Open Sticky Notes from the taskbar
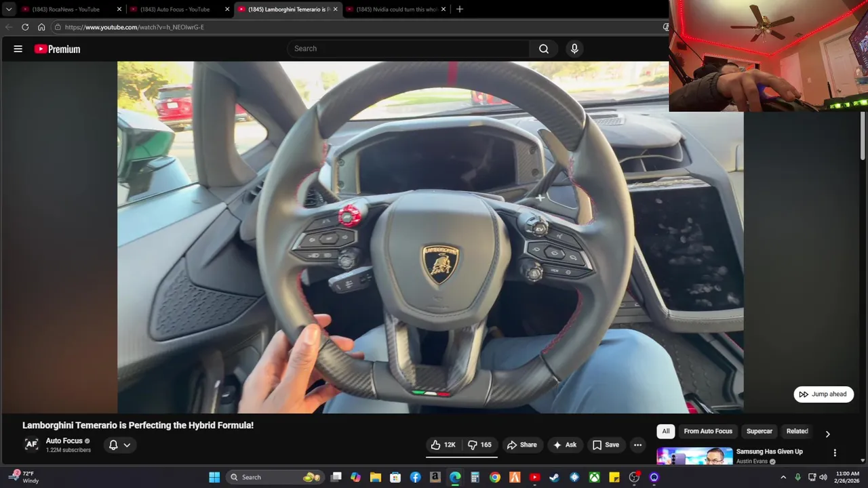The image size is (868, 488). 614,477
